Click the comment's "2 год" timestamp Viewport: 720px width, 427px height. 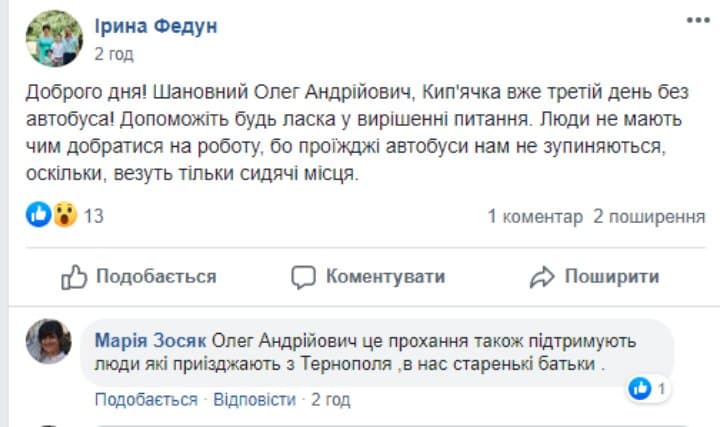click(331, 400)
